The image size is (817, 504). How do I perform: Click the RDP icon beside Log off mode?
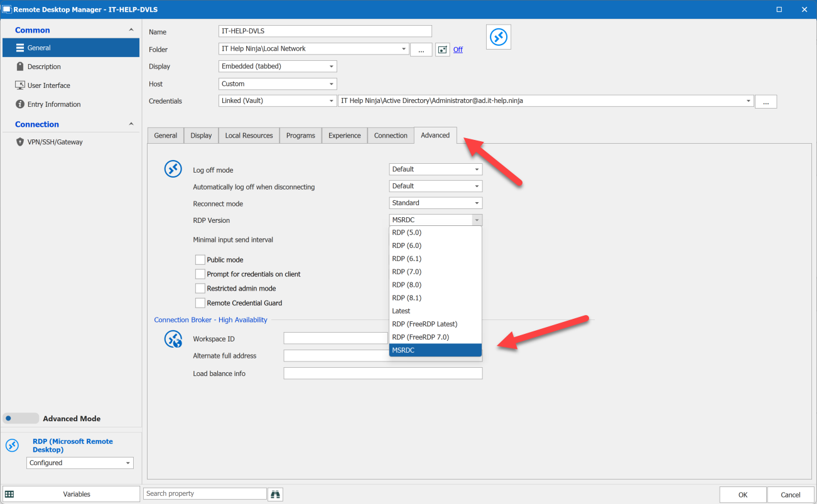point(173,168)
